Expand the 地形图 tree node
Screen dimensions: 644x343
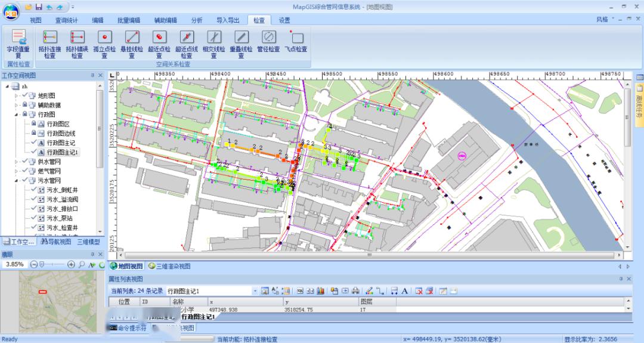pyautogui.click(x=17, y=95)
